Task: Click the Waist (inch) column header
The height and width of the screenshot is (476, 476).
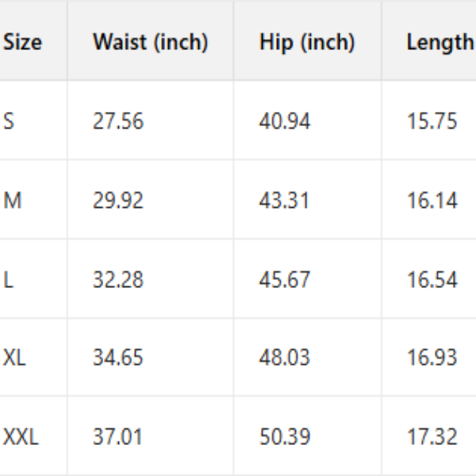Action: [x=150, y=42]
